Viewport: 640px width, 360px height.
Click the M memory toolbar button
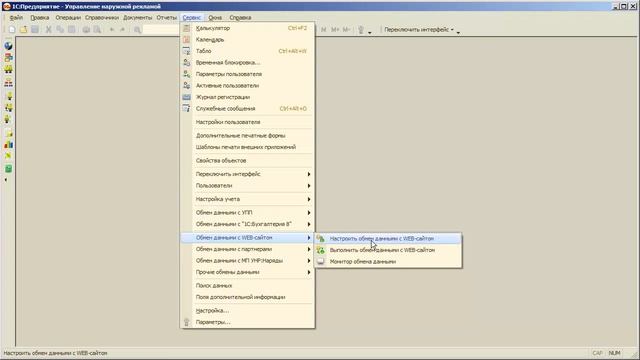point(324,29)
